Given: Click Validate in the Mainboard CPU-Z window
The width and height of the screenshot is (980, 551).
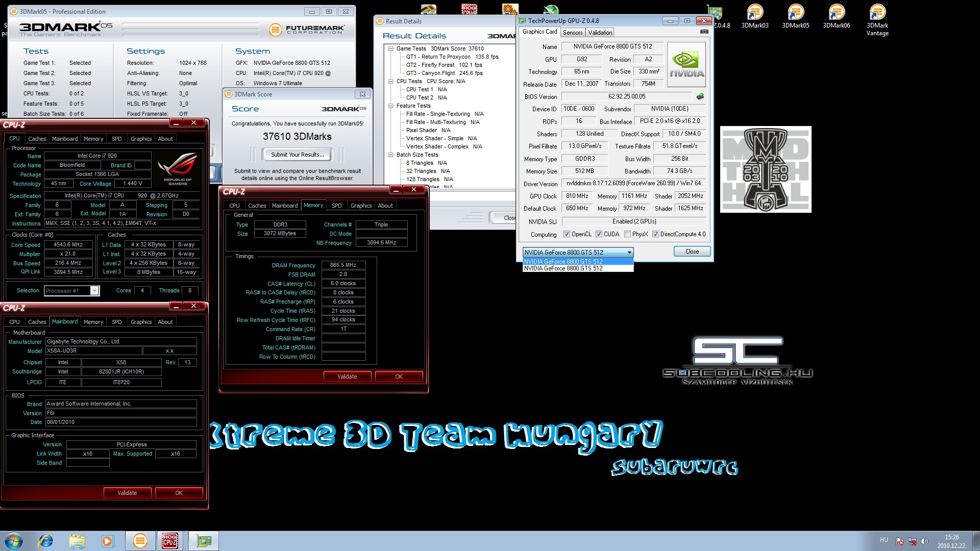Looking at the screenshot, I should 127,493.
